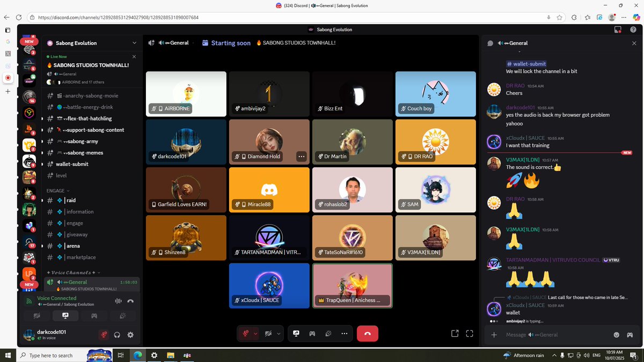
Task: Click the browser address bar URL
Action: tap(119, 17)
